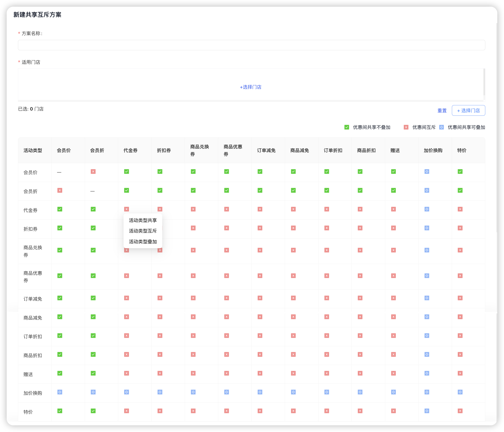Click share icon in 会员价 row, 特价 column
This screenshot has width=504, height=432.
[x=460, y=172]
